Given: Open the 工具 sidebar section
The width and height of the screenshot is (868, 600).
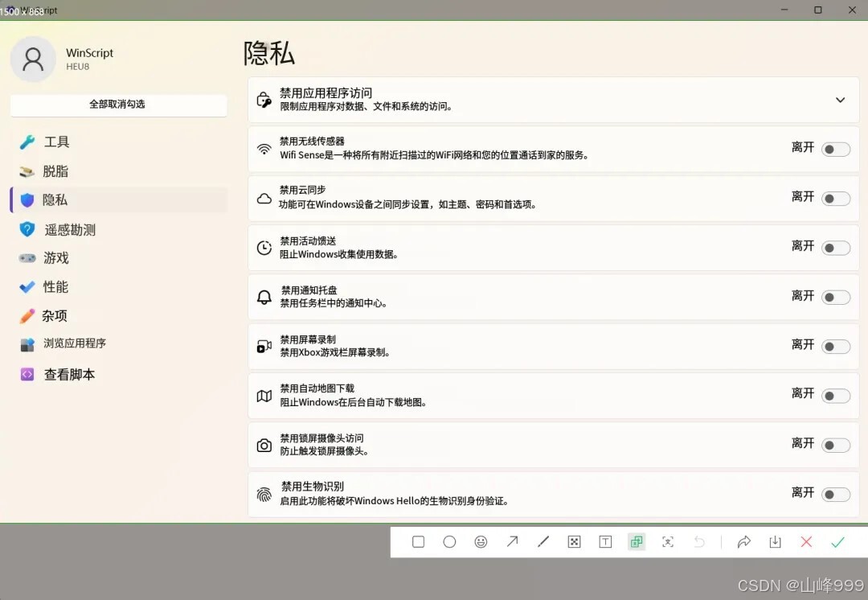Looking at the screenshot, I should pyautogui.click(x=118, y=142).
